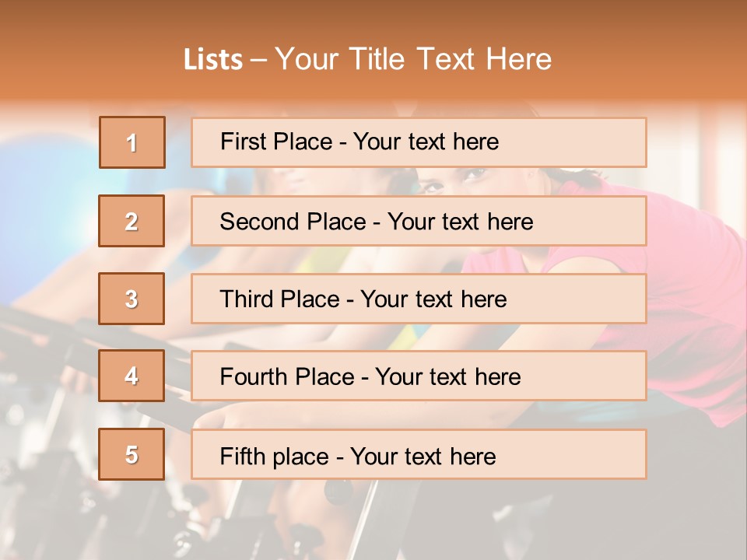
Task: Click the number 5 box
Action: 132,454
